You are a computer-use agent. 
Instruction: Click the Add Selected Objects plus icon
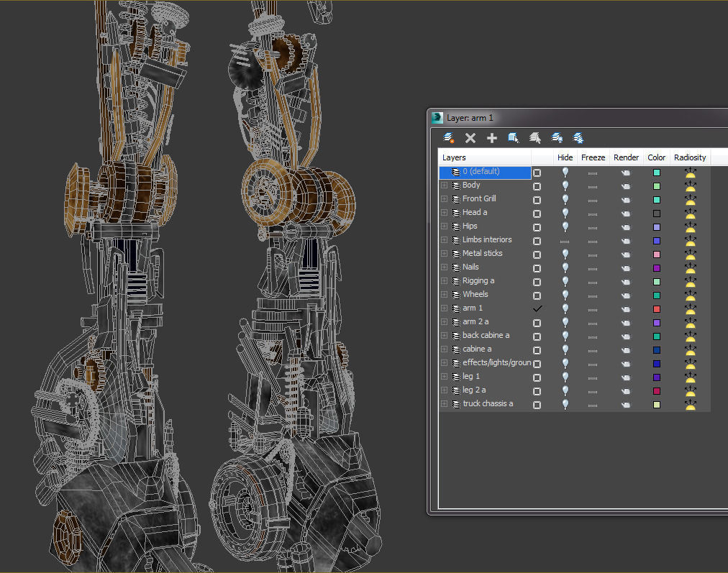click(492, 138)
